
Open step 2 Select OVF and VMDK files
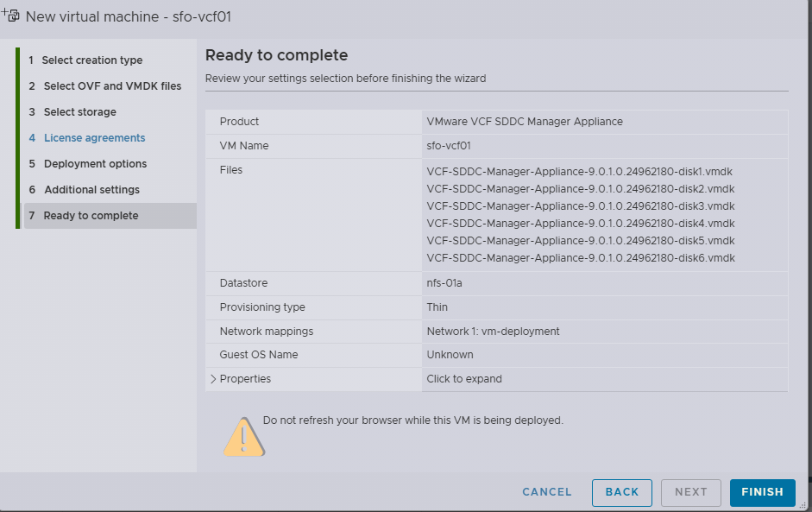tap(112, 86)
